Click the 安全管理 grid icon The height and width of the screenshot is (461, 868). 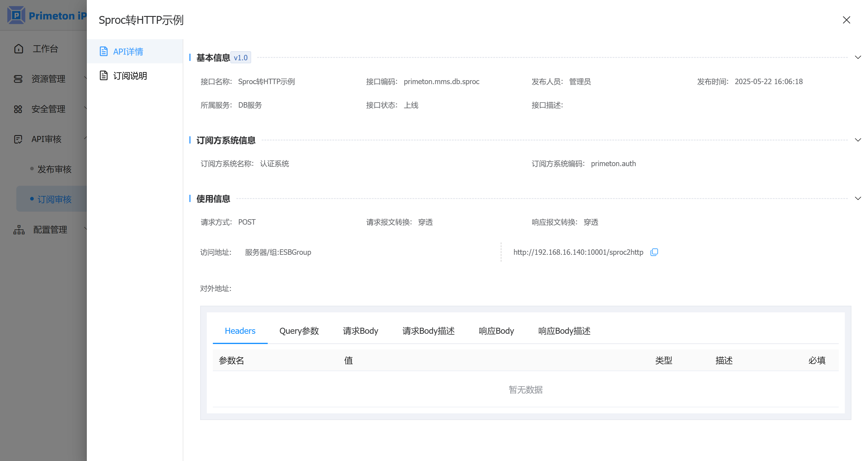[x=18, y=109]
